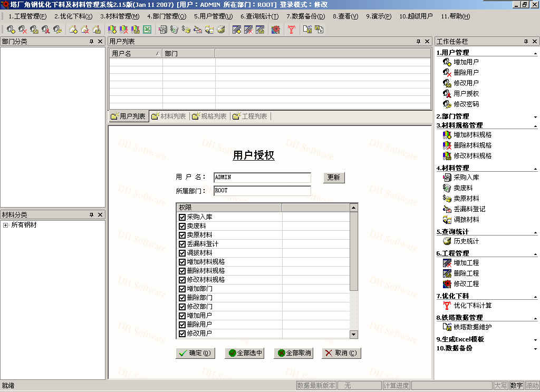The image size is (540, 392).
Task: Open 调拨材料 in task pane
Action: 466,219
